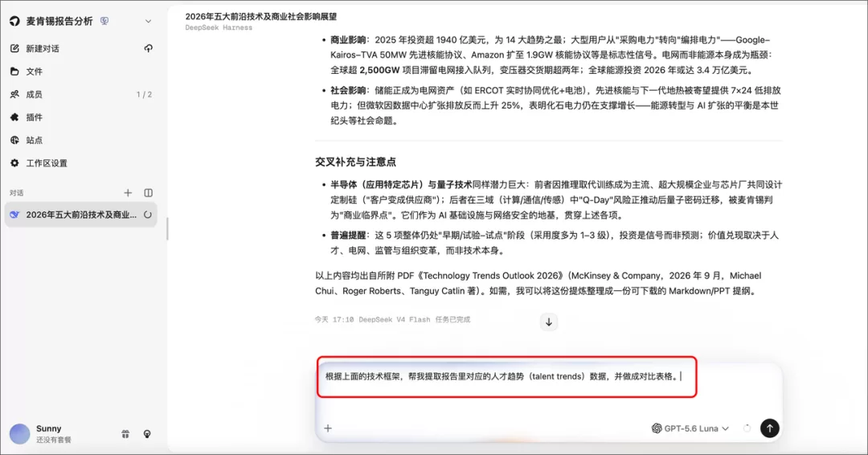
Task: Click the DeepSeek Harness subtitle
Action: click(x=219, y=27)
